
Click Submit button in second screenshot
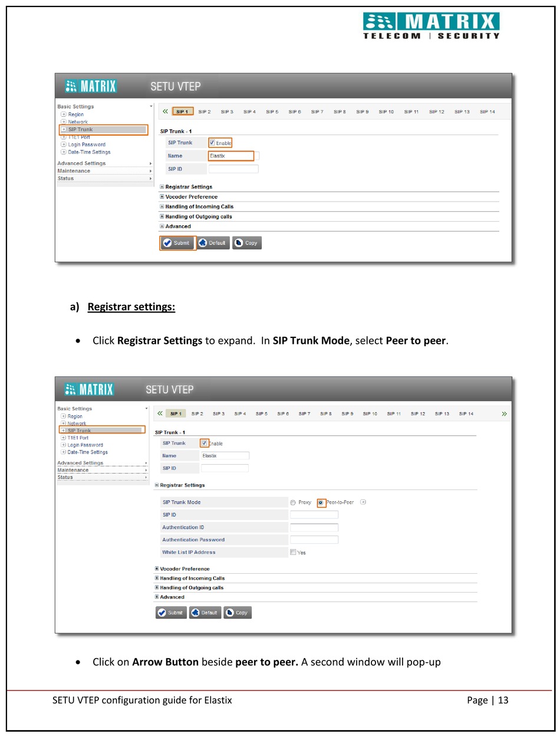point(171,613)
